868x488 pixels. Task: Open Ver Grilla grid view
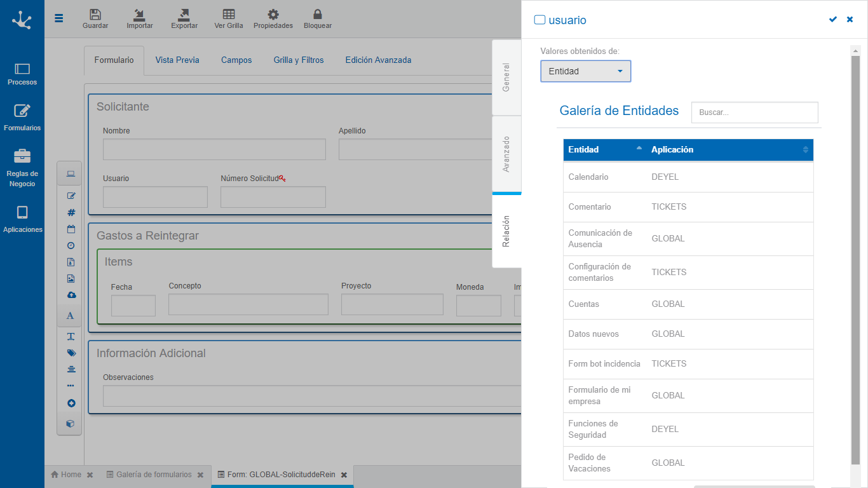coord(229,19)
